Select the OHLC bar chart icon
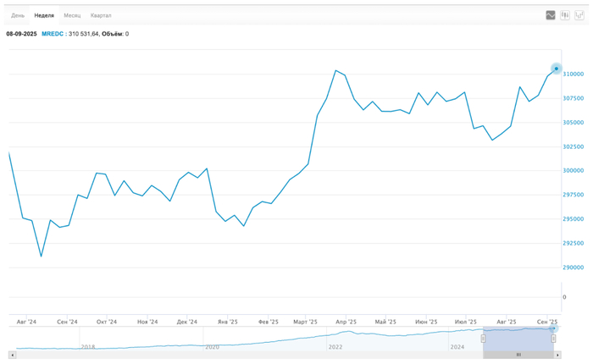The height and width of the screenshot is (364, 593). pyautogui.click(x=579, y=15)
